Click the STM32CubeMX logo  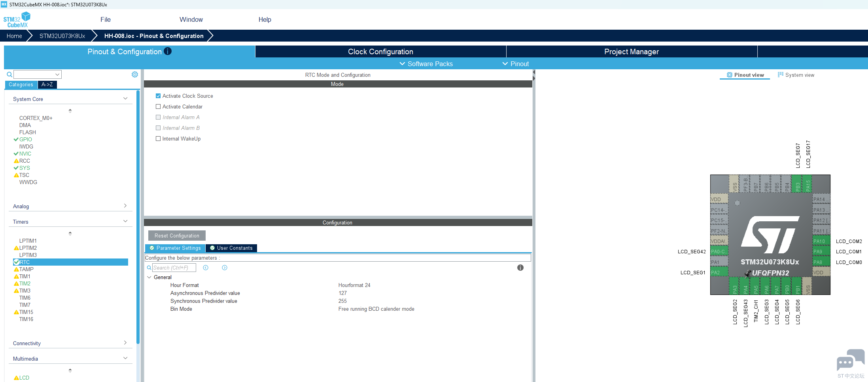point(17,20)
